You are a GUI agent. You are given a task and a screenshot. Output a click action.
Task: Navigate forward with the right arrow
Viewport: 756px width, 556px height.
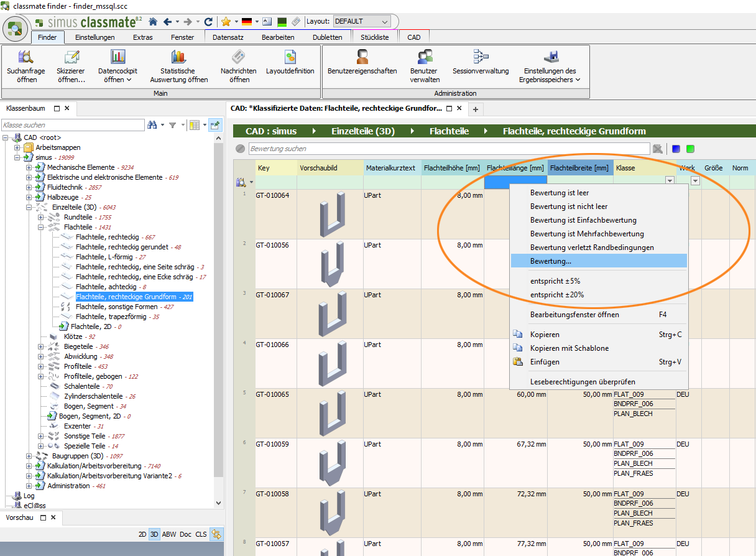point(188,21)
